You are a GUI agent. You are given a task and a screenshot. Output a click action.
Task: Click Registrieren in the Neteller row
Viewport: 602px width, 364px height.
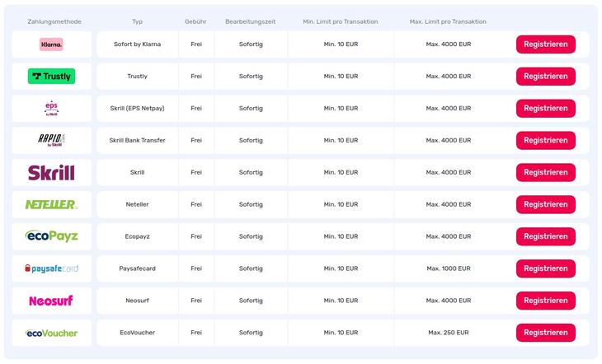[x=546, y=204]
